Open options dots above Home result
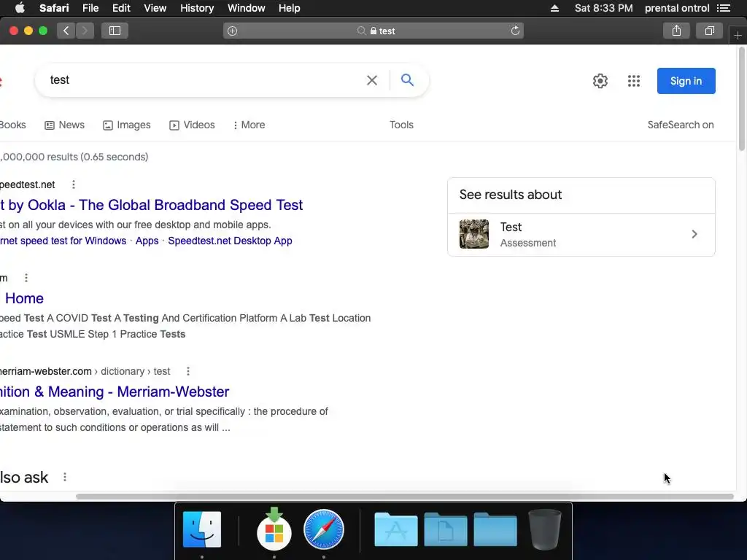The height and width of the screenshot is (560, 747). click(26, 278)
